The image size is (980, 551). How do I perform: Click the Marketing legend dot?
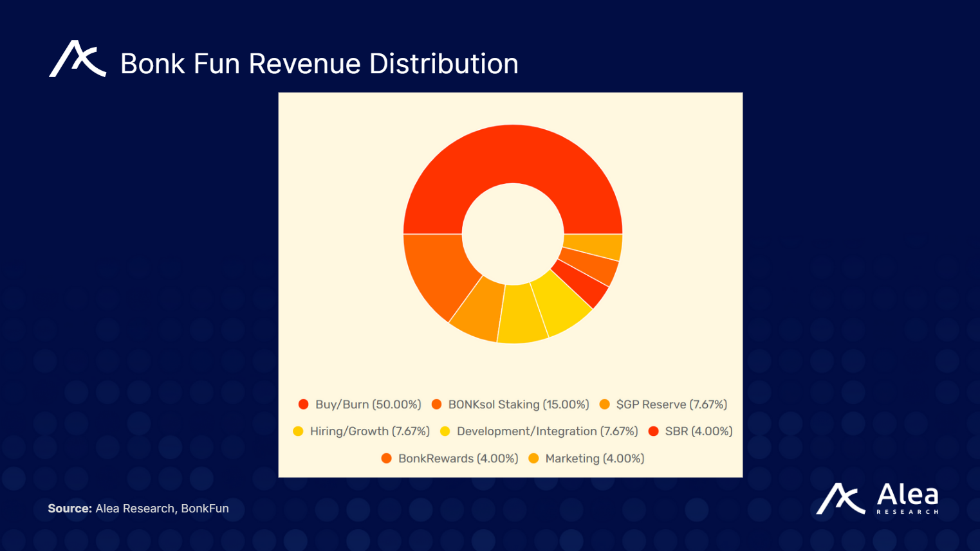click(534, 458)
